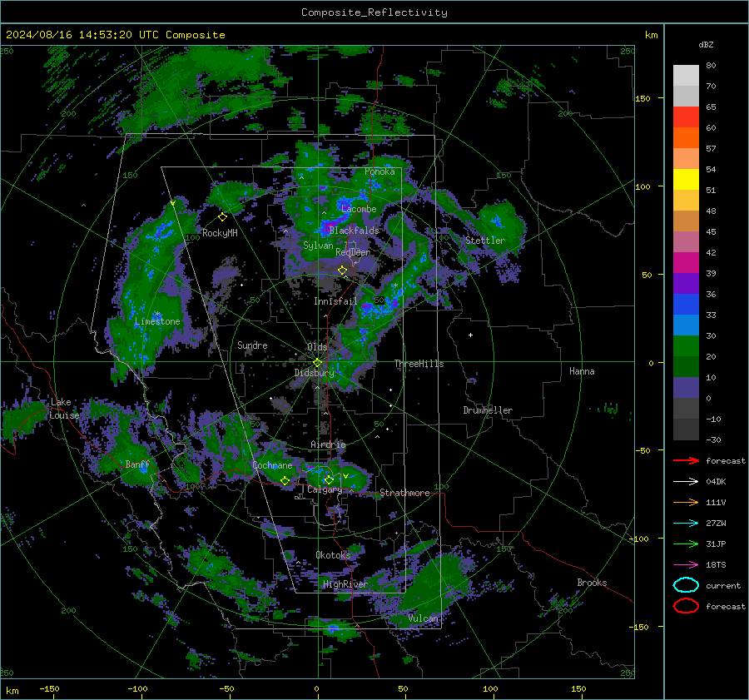Click the Cochrane label

point(272,465)
